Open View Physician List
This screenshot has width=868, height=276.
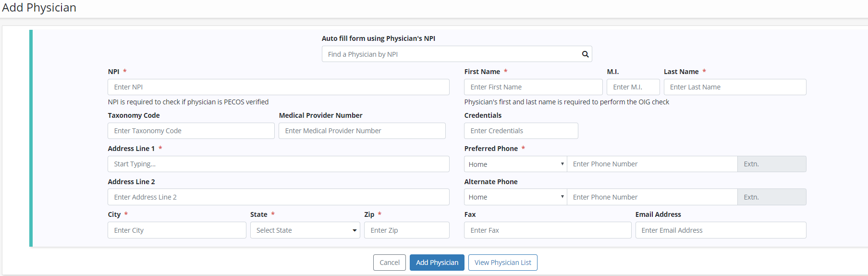[x=502, y=263]
